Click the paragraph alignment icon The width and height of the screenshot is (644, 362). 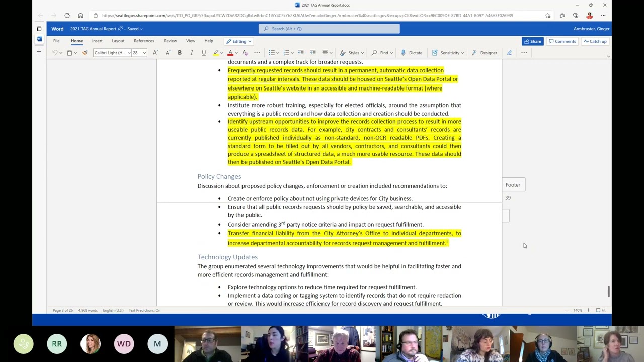325,53
